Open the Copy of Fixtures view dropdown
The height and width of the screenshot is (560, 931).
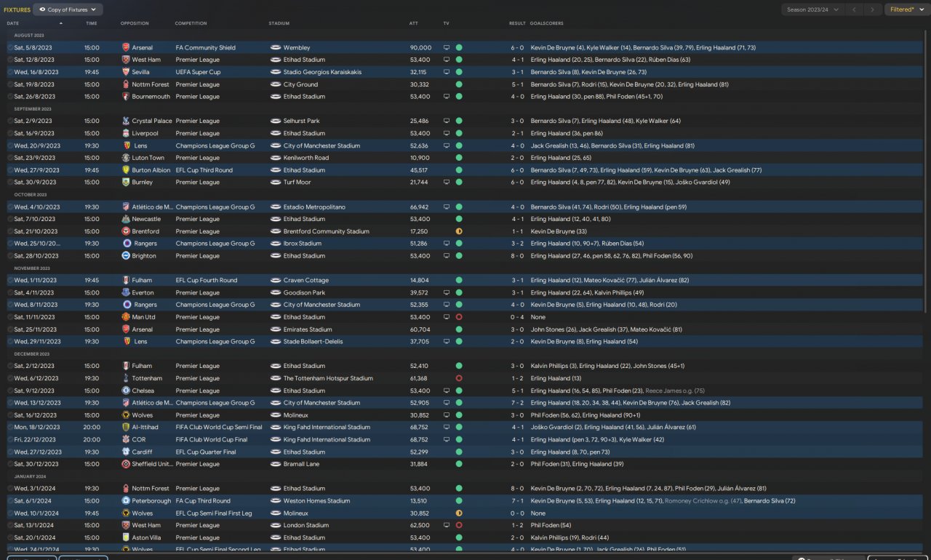click(x=68, y=9)
